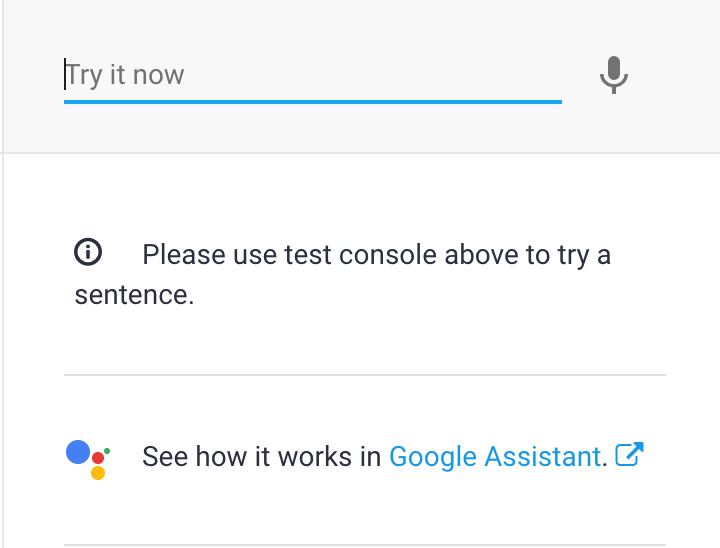This screenshot has width=720, height=548.
Task: Click the large blue dot in Assistant logo
Action: click(78, 453)
